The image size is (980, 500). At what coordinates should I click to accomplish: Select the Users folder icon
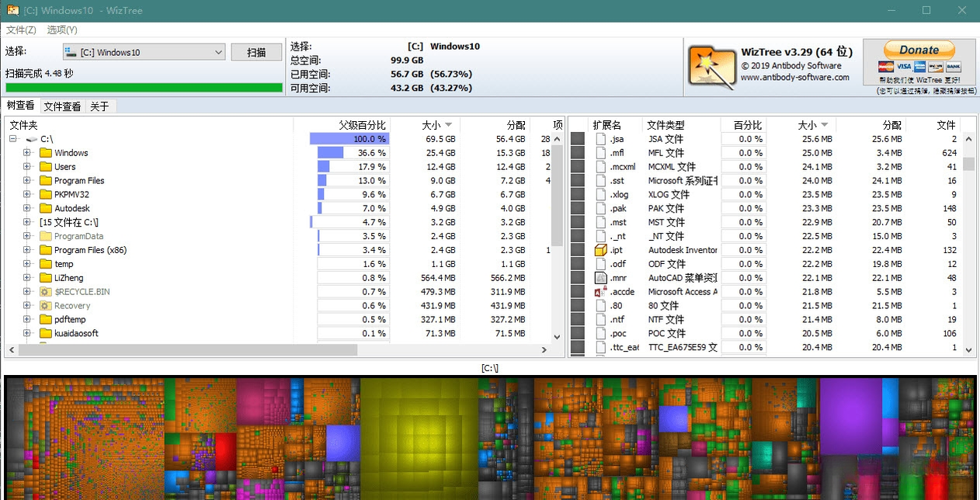[x=46, y=167]
